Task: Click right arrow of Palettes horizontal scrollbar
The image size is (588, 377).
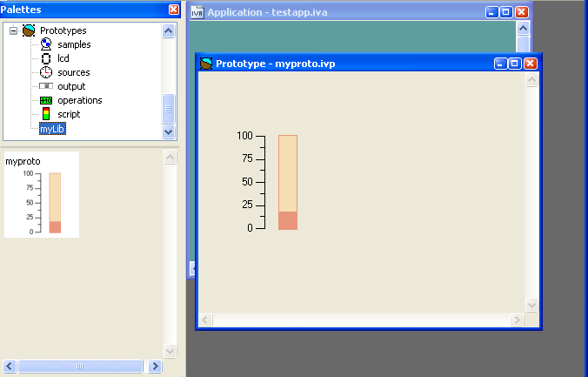Action: click(x=155, y=367)
